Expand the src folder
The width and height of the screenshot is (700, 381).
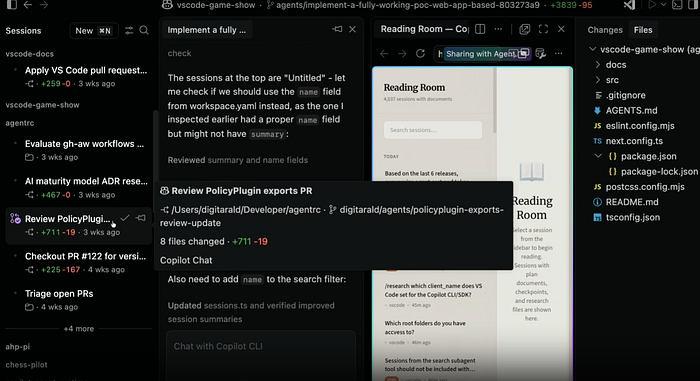coord(598,80)
